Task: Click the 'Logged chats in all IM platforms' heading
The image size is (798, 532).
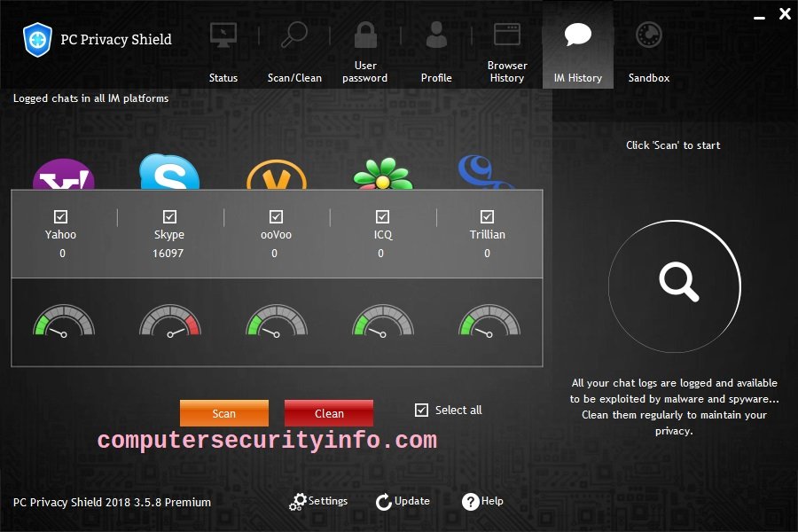Action: click(90, 98)
